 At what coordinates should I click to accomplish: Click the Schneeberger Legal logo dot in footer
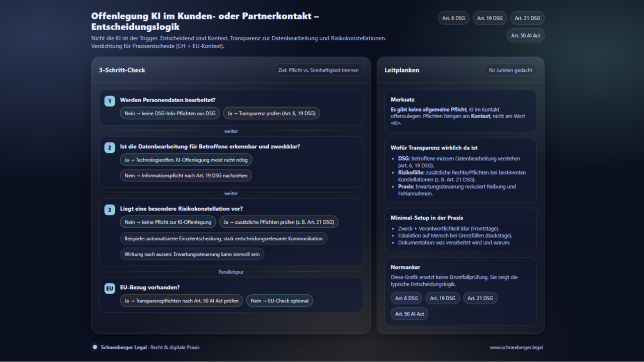tap(95, 347)
